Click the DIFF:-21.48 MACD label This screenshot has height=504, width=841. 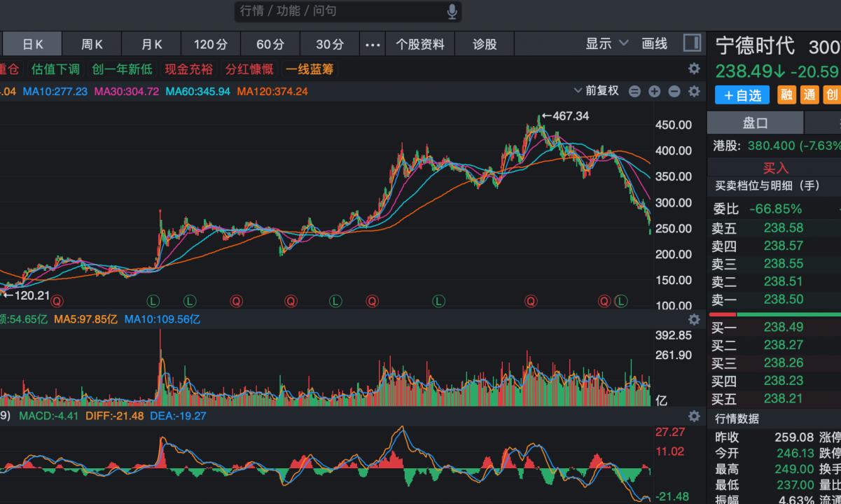(x=114, y=416)
